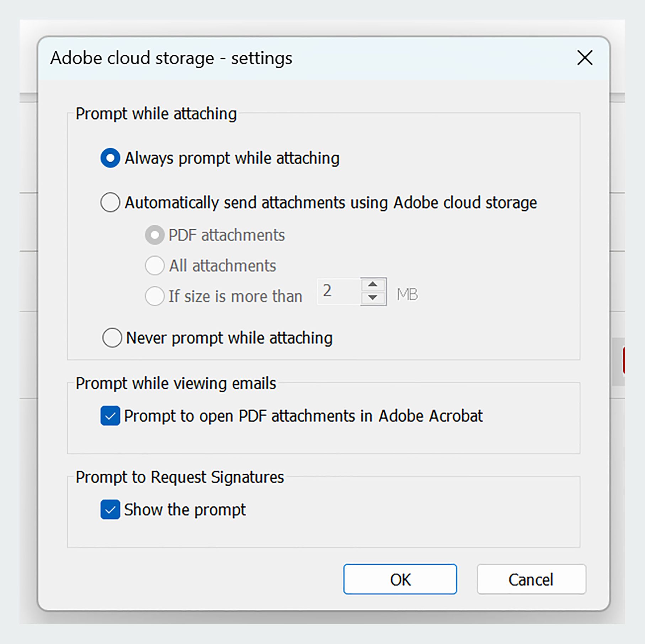Choose the "All attachments" option

point(154,265)
